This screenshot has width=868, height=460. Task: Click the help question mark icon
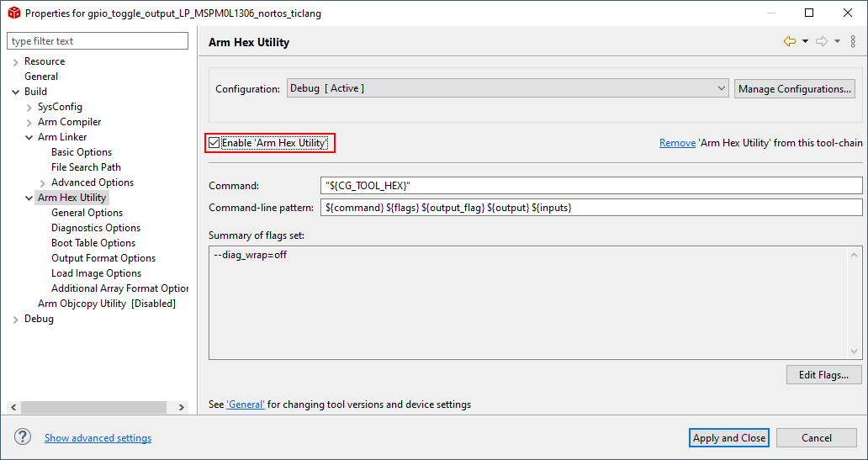coord(23,437)
